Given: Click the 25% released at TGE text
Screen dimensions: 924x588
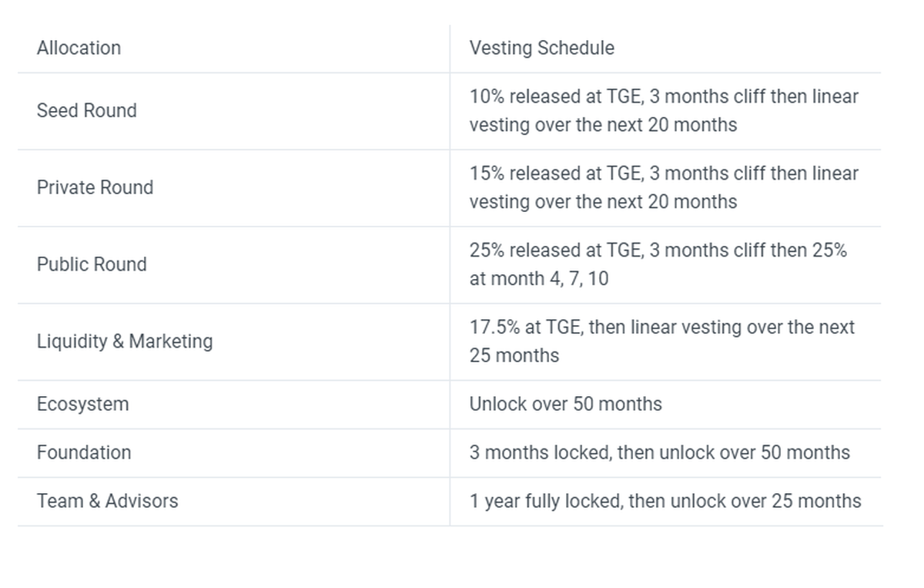Looking at the screenshot, I should [x=555, y=250].
